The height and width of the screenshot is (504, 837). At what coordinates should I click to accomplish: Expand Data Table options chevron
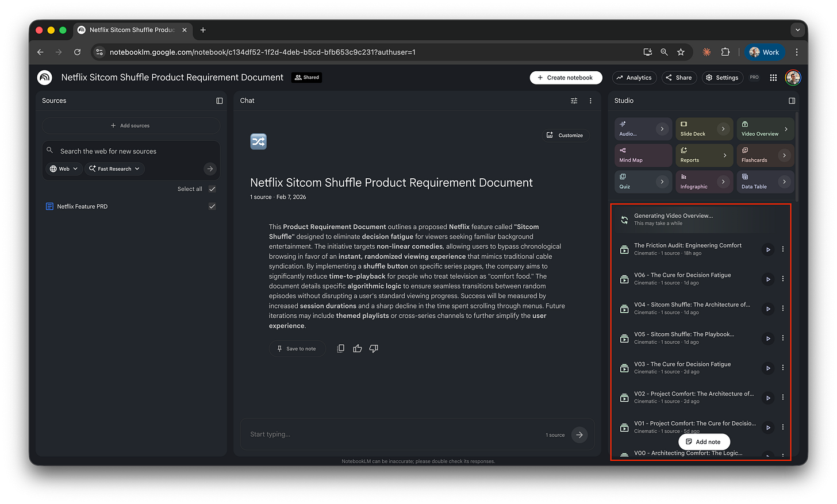(784, 182)
